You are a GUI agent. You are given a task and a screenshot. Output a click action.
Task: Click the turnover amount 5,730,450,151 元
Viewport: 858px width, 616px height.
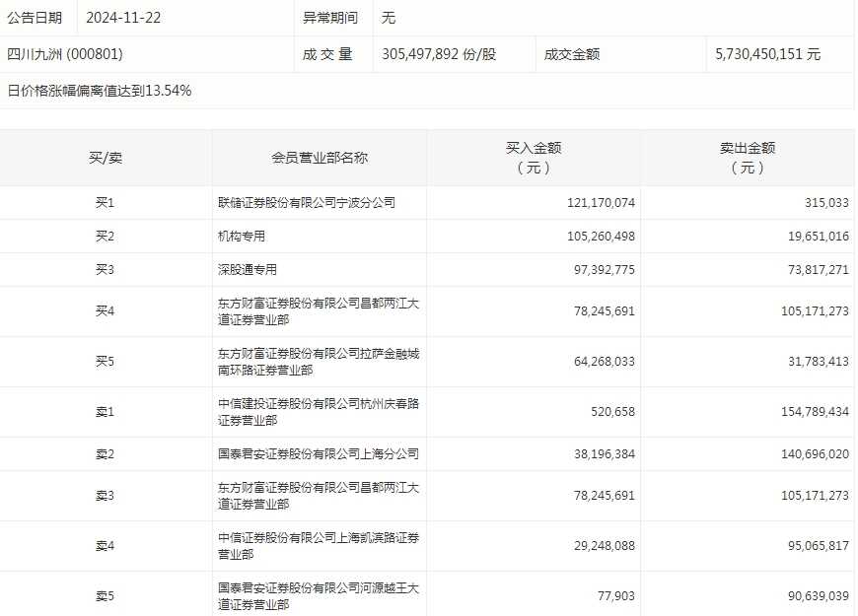[x=767, y=54]
